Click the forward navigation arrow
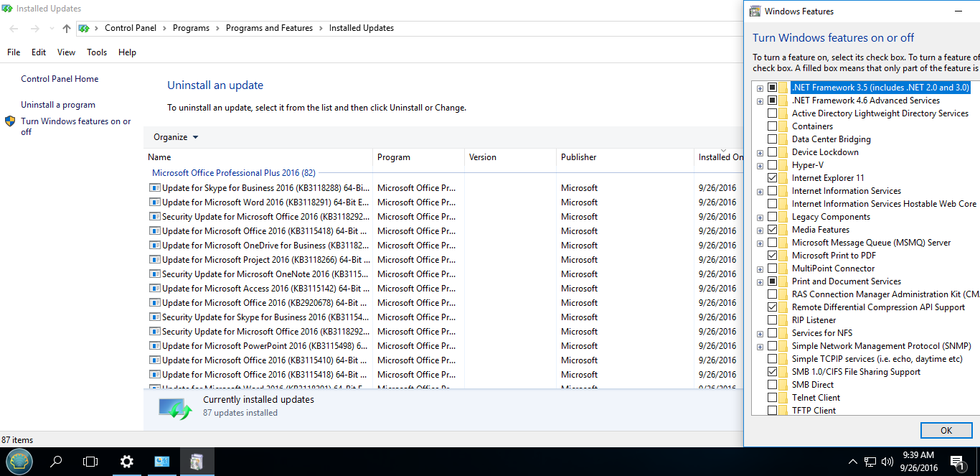Viewport: 980px width, 476px height. (x=34, y=29)
